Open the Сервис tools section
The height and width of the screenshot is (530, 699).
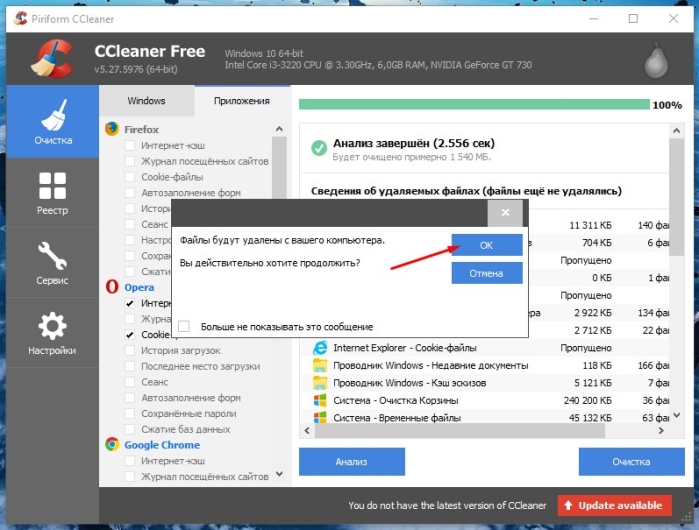click(x=53, y=263)
